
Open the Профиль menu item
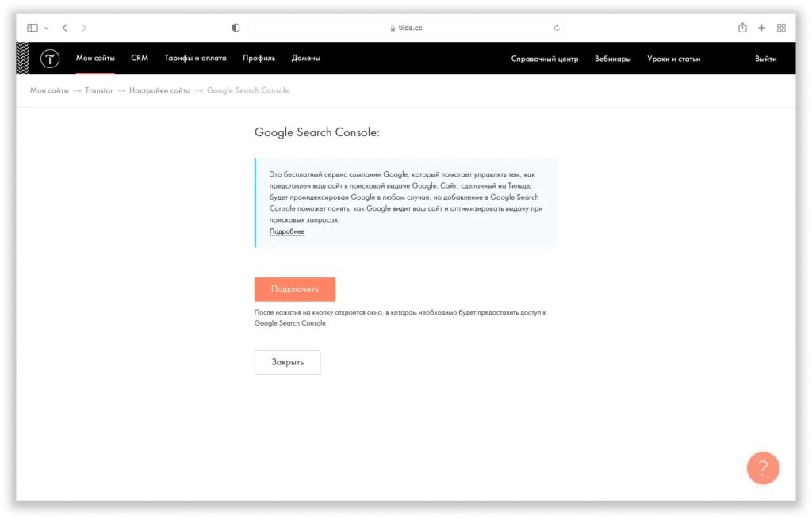tap(259, 58)
